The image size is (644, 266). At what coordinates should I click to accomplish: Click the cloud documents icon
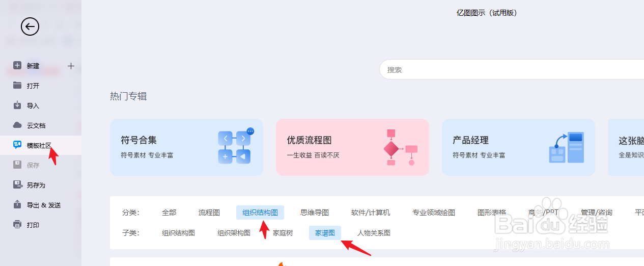pos(17,125)
